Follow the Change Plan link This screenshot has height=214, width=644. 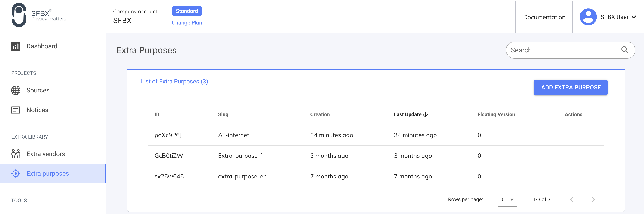click(187, 22)
